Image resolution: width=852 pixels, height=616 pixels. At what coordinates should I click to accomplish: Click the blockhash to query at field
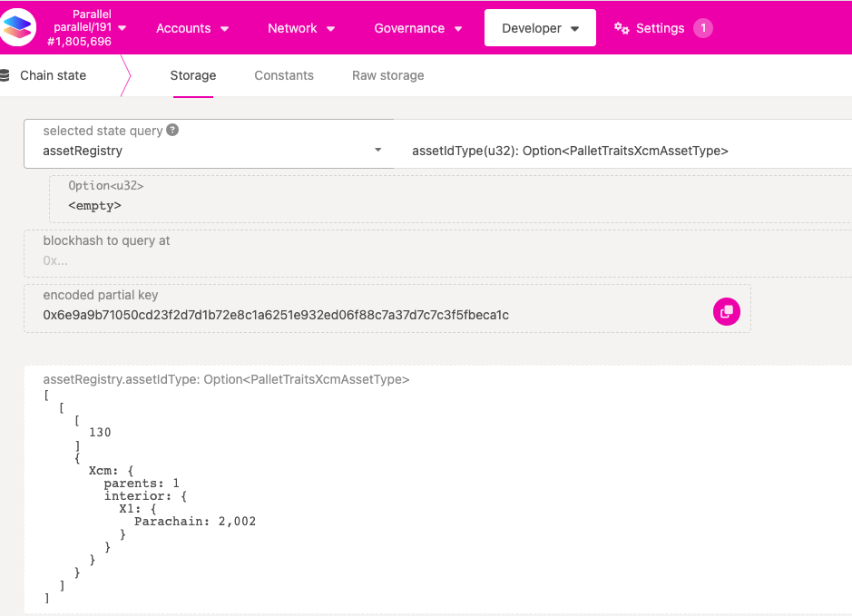point(438,254)
